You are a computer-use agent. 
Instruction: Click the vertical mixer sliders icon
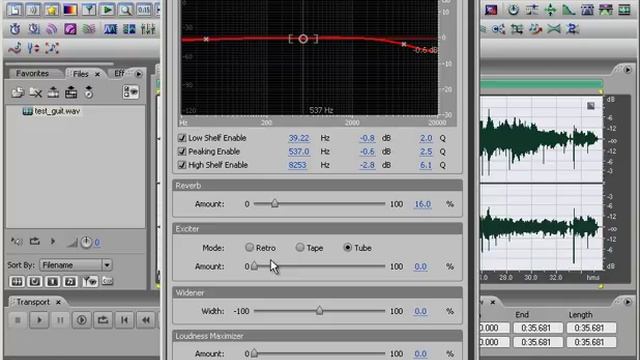(148, 29)
